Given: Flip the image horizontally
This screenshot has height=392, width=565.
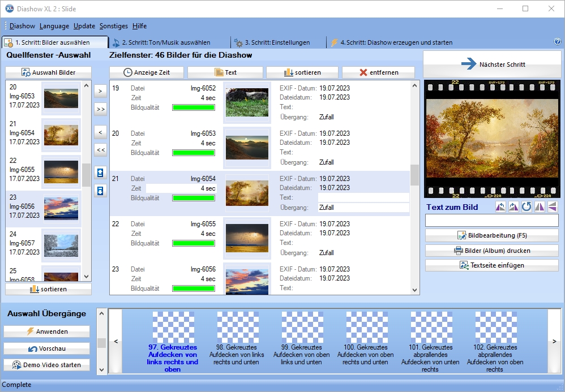Looking at the screenshot, I should pos(540,206).
